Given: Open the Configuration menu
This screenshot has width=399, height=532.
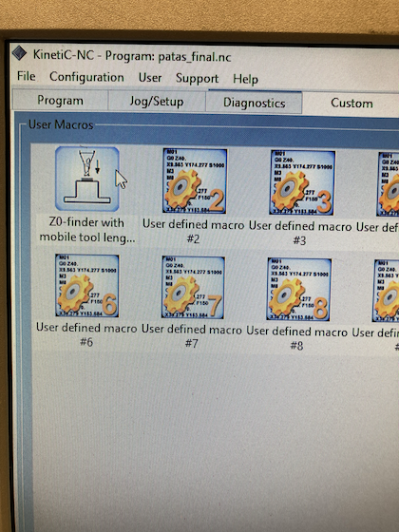Looking at the screenshot, I should tap(86, 77).
